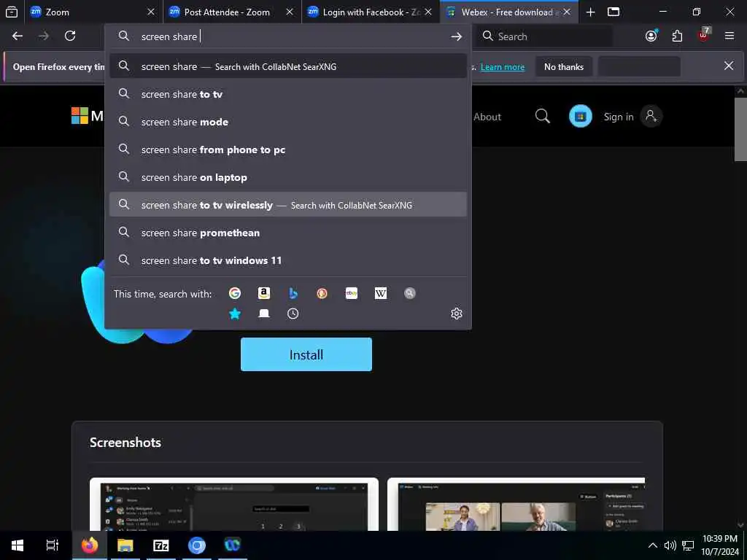Search open tabs icon

pyautogui.click(x=264, y=314)
